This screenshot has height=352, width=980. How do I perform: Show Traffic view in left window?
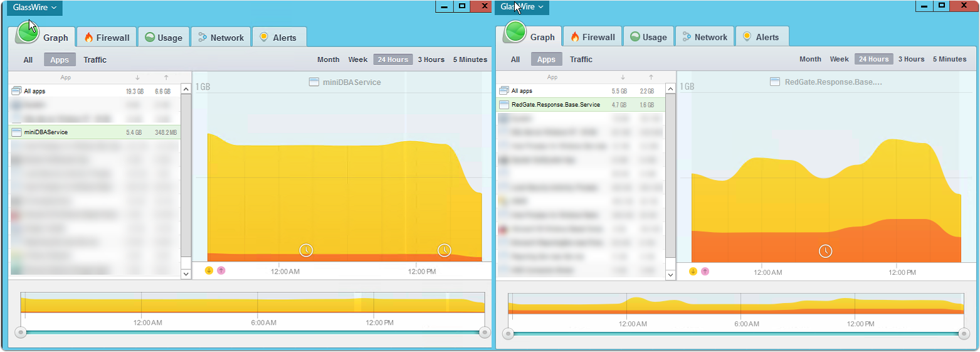[x=95, y=60]
